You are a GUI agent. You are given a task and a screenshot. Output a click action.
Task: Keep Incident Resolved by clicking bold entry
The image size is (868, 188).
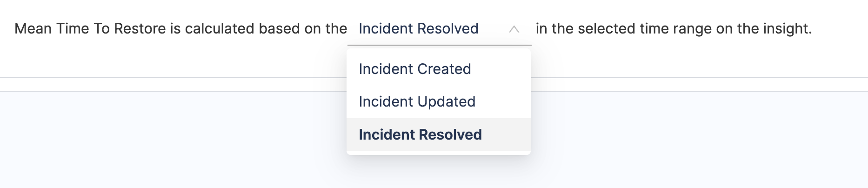coord(420,134)
